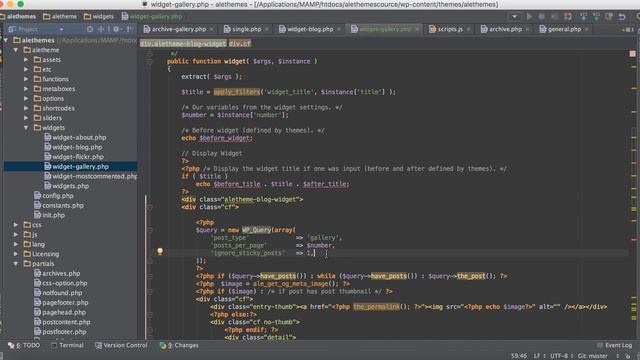
Task: Click the Debug bug icon in toolbar
Action: [542, 17]
